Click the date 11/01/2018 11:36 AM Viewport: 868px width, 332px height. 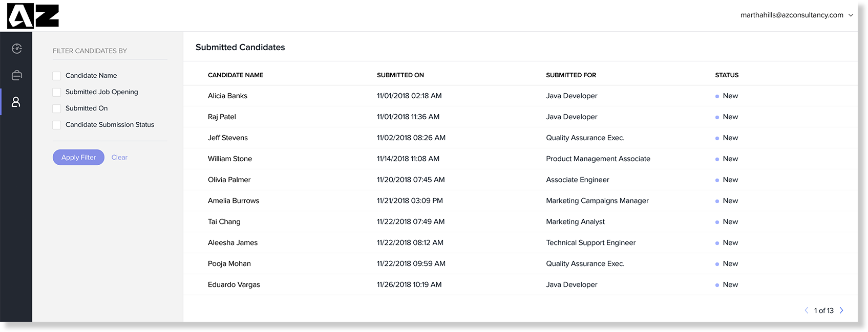pos(408,117)
